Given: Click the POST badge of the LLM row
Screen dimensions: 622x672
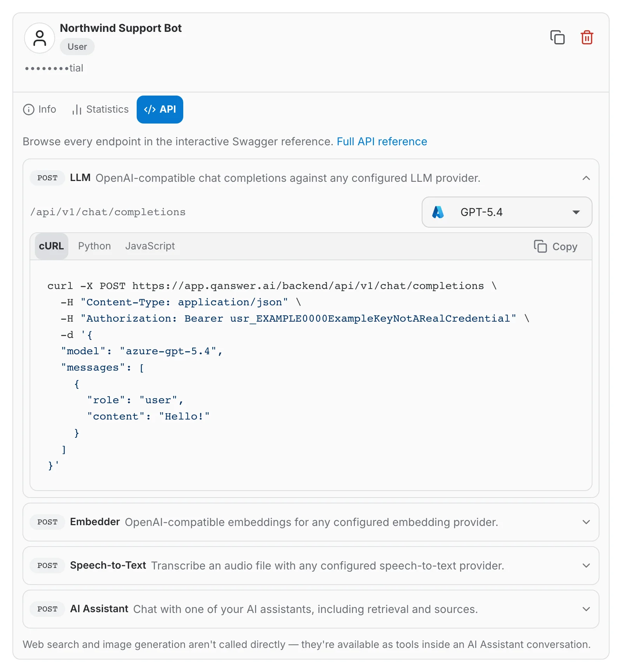Looking at the screenshot, I should (47, 178).
